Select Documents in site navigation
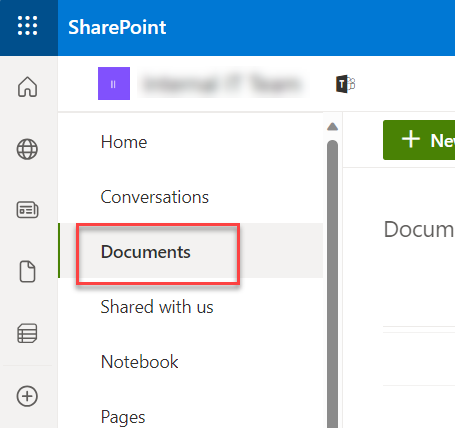The height and width of the screenshot is (428, 455). 146,252
